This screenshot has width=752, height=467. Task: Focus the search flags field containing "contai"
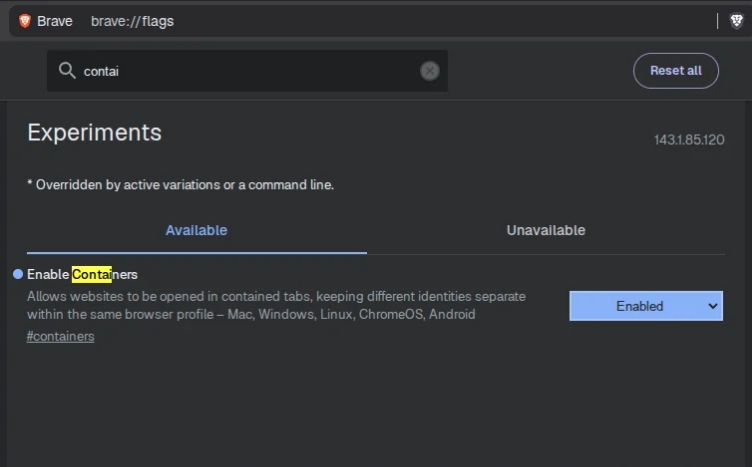250,71
